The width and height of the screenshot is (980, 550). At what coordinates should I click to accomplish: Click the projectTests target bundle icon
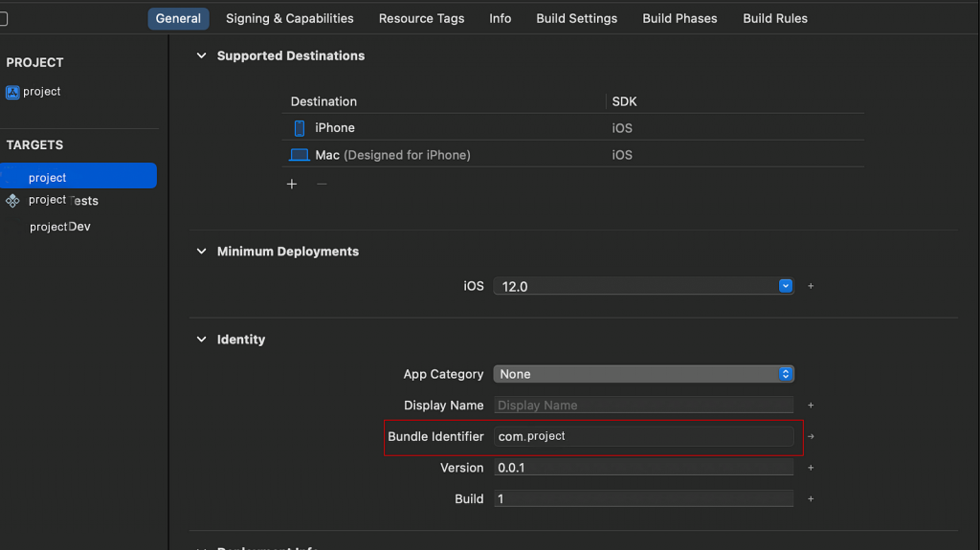[x=12, y=201]
